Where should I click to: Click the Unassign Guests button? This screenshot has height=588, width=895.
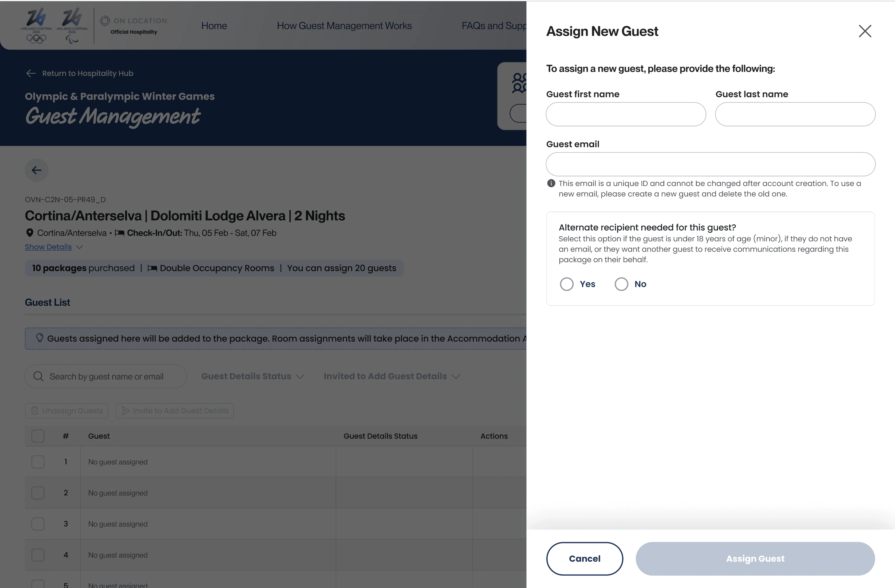pos(67,411)
